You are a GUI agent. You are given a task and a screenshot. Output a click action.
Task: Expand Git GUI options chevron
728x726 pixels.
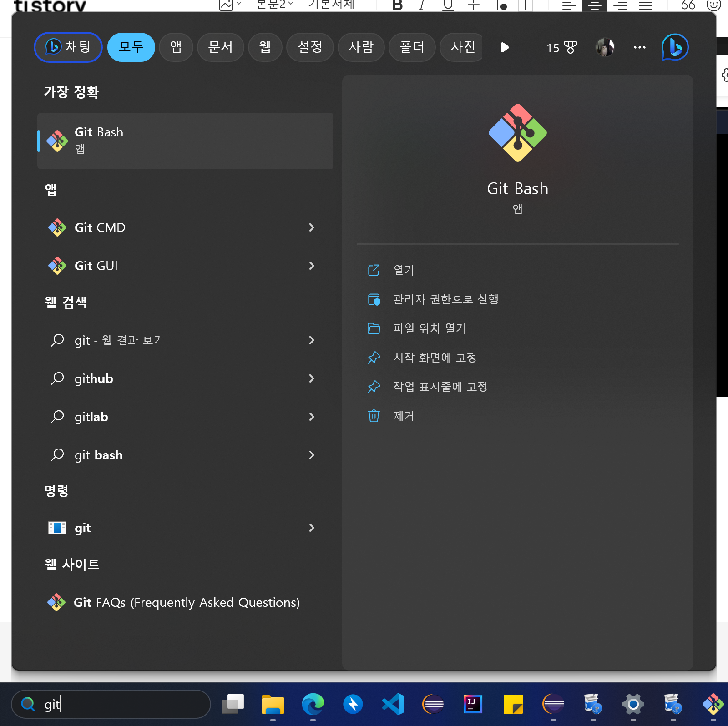[x=312, y=266]
